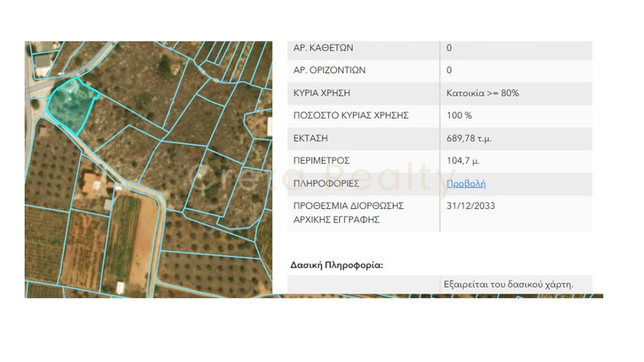Select the Εξαιρείται του δασικού χάρτη text
Image resolution: width=644 pixels, height=362 pixels.
tap(508, 284)
